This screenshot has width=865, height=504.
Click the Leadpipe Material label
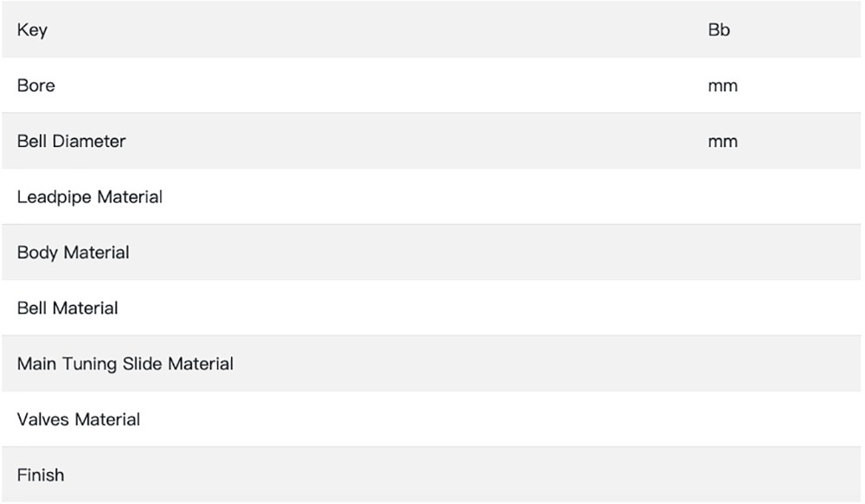[90, 197]
